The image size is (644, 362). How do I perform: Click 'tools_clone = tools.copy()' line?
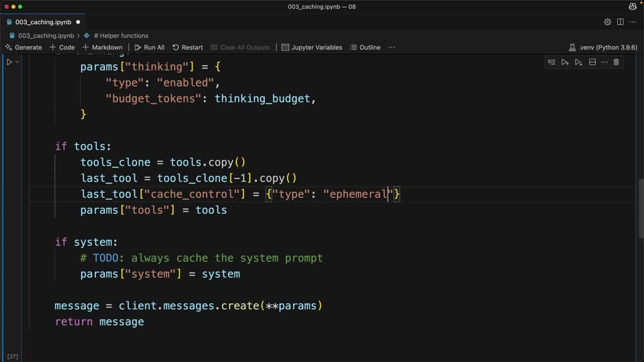pyautogui.click(x=163, y=162)
